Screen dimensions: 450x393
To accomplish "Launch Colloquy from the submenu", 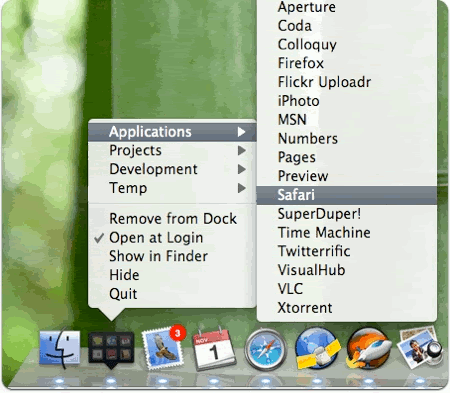I will tap(347, 44).
